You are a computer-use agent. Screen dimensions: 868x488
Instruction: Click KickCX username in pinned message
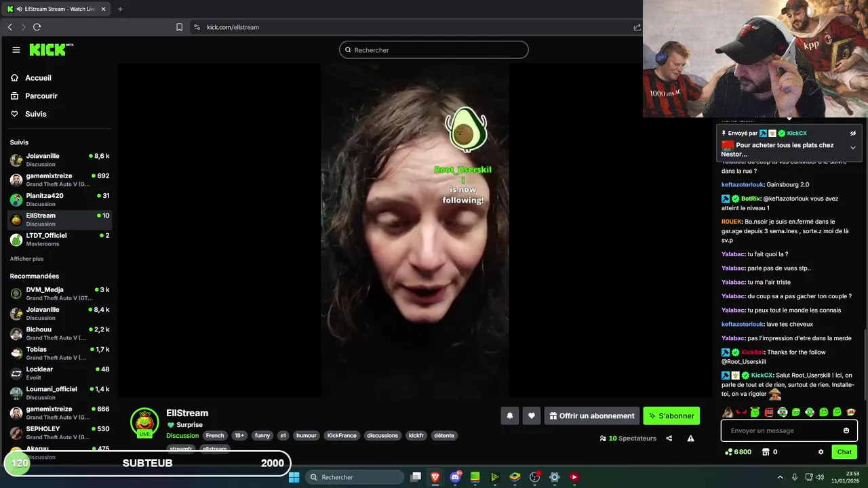797,134
